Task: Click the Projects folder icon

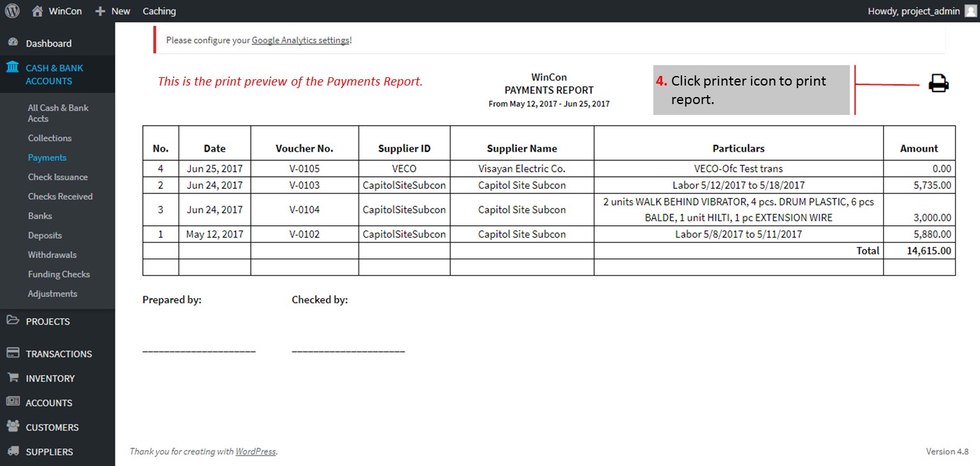Action: 13,320
